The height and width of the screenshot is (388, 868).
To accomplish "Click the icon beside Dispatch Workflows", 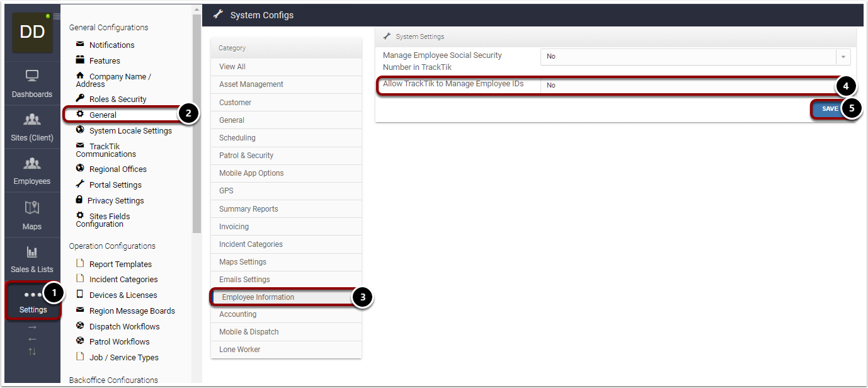I will [x=80, y=326].
